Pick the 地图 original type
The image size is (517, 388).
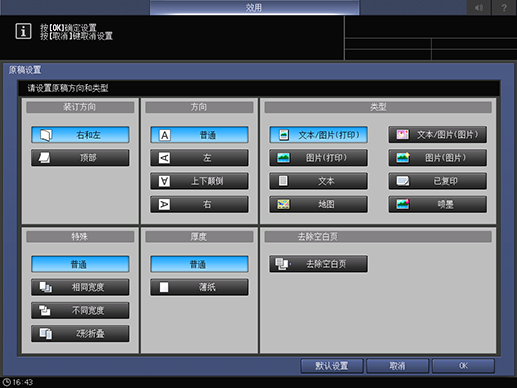318,204
